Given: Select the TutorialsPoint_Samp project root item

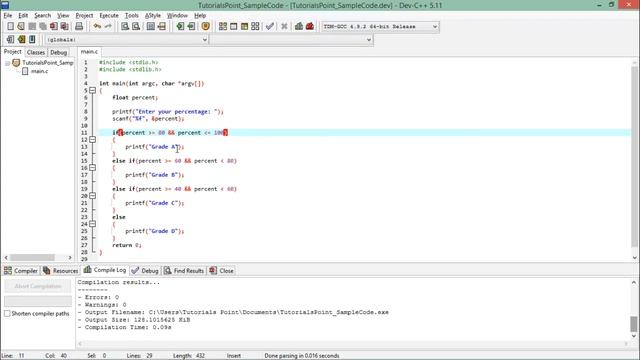Looking at the screenshot, I should click(47, 63).
